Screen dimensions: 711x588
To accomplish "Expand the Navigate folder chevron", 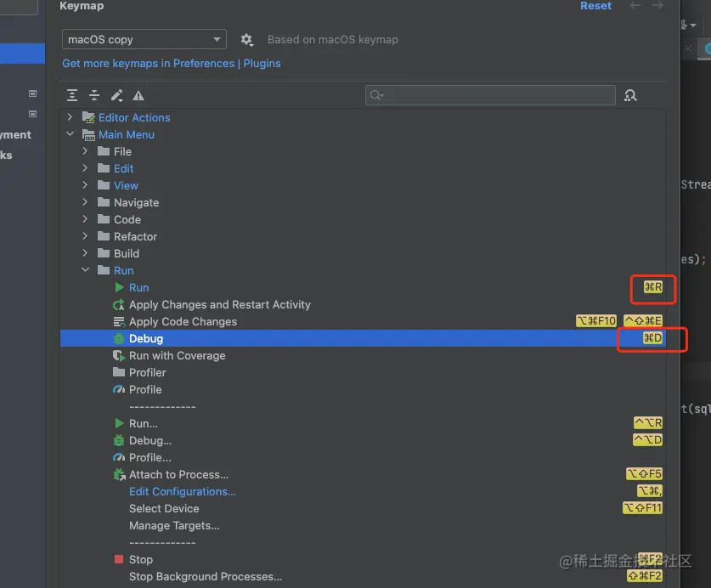I will click(x=85, y=202).
